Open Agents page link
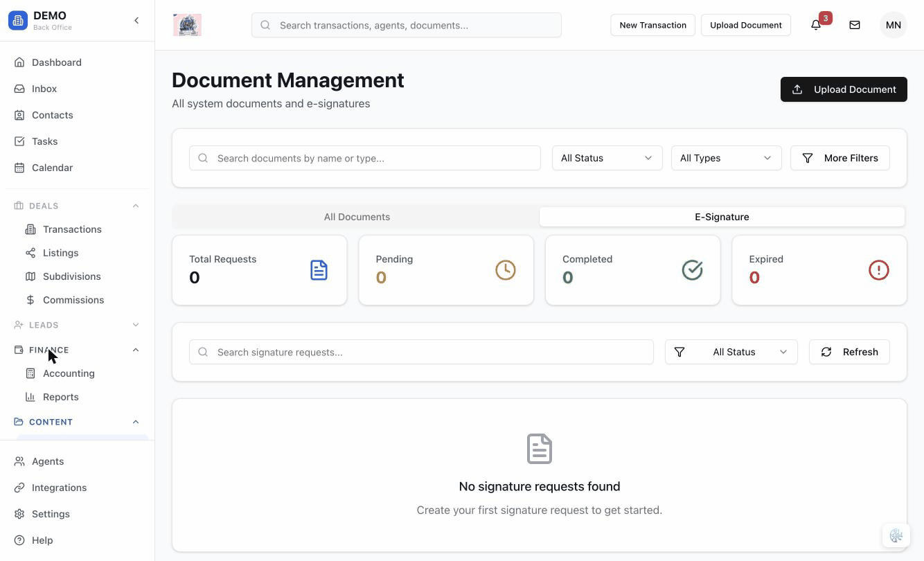Image resolution: width=924 pixels, height=561 pixels. pos(77,461)
